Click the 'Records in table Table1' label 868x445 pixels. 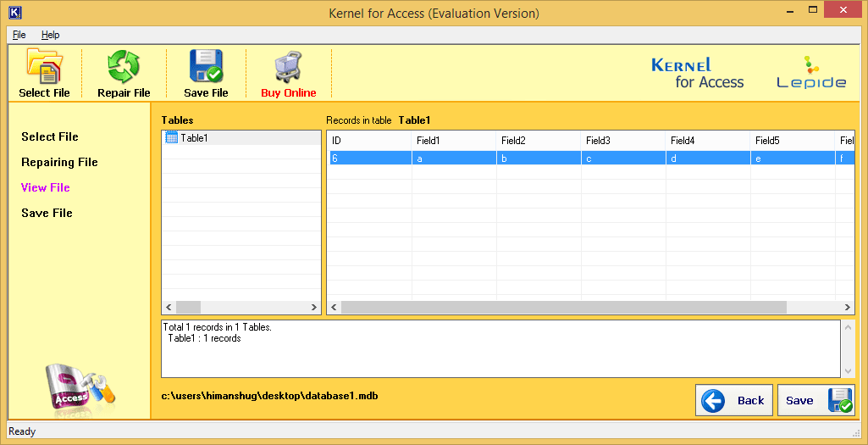[x=378, y=120]
